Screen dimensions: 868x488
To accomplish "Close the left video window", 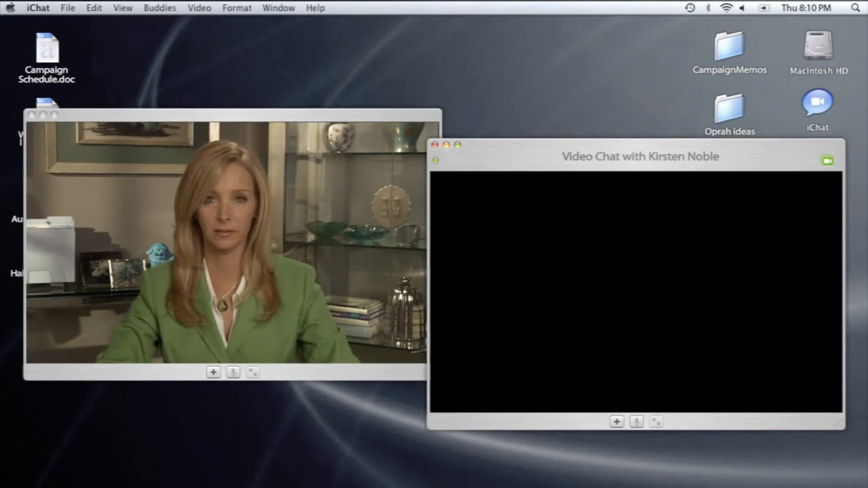I will (32, 115).
